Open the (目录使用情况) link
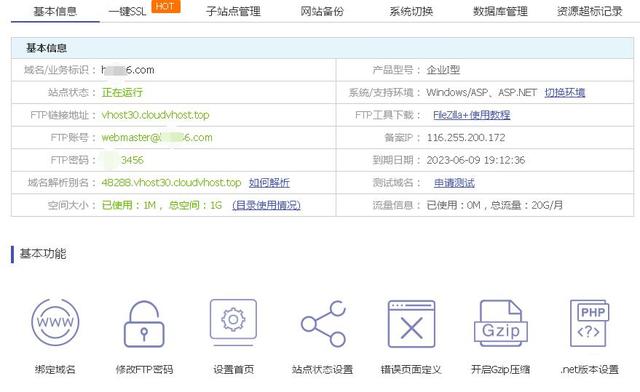 pyautogui.click(x=266, y=205)
